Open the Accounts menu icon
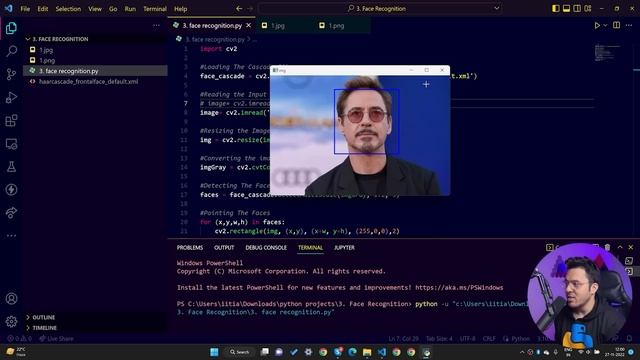 click(11, 299)
